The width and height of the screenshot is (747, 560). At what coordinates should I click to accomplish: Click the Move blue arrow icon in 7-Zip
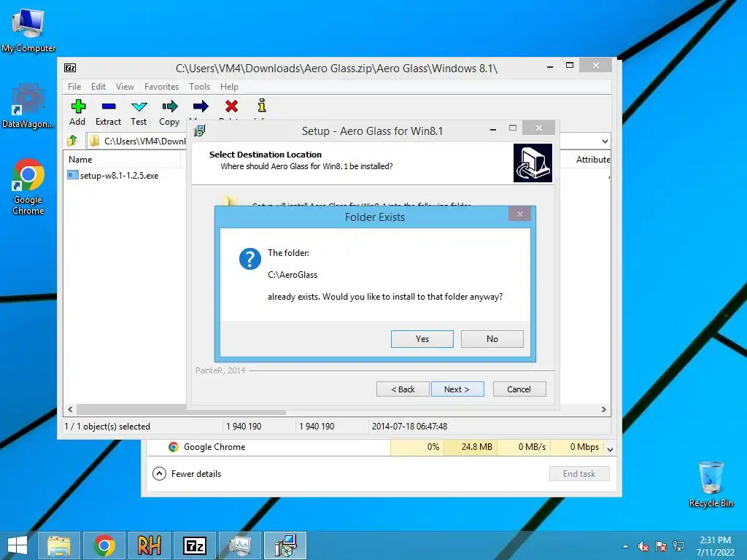[x=201, y=106]
